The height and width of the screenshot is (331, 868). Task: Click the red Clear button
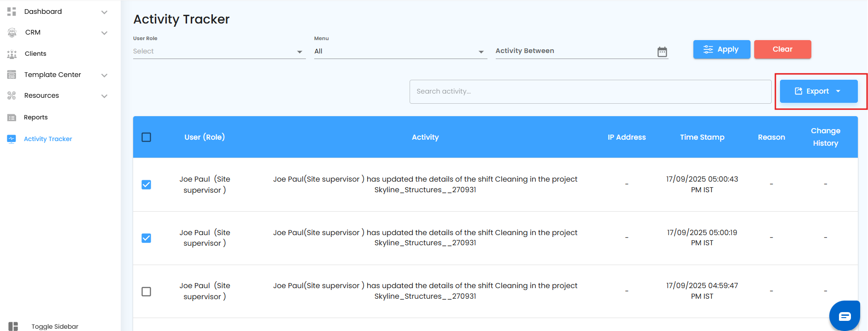(x=782, y=49)
